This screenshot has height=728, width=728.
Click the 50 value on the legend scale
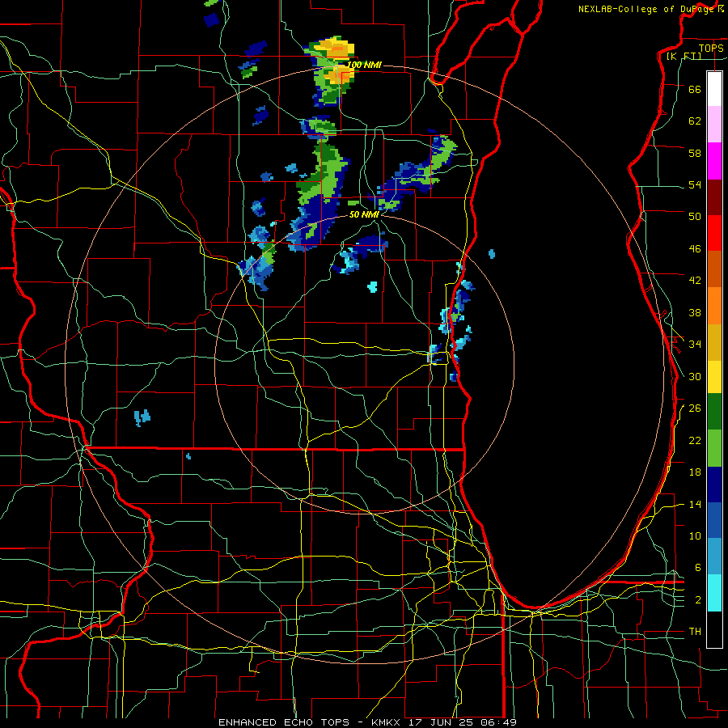695,216
